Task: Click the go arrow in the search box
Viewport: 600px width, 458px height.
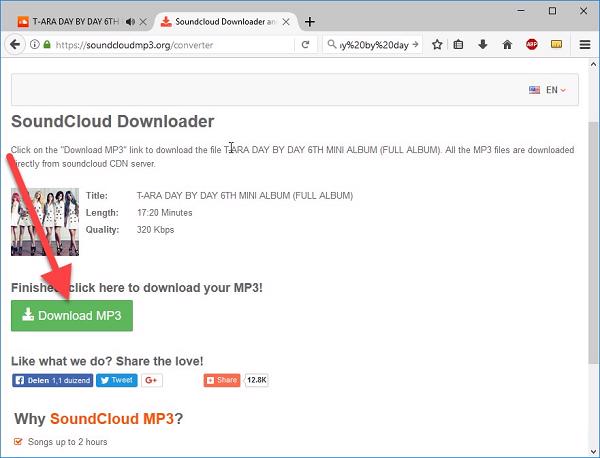Action: 416,44
